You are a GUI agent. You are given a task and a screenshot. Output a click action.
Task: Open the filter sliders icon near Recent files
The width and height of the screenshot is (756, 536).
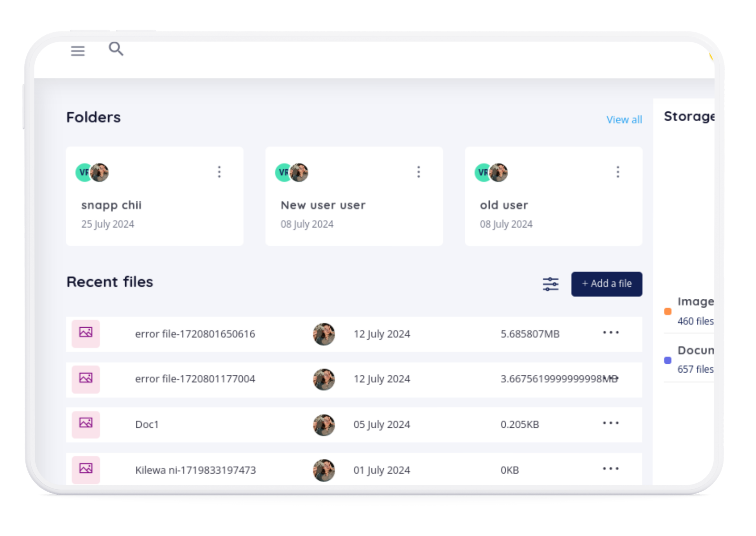point(551,284)
